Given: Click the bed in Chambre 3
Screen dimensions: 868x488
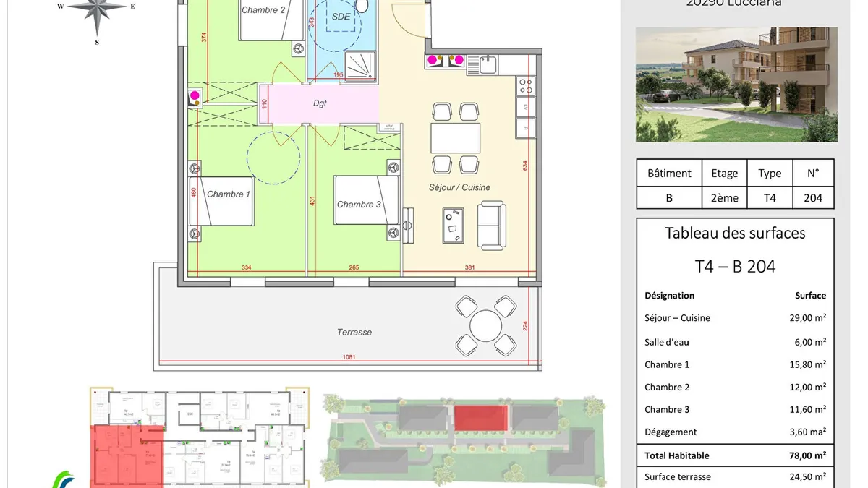Looking at the screenshot, I should (367, 200).
